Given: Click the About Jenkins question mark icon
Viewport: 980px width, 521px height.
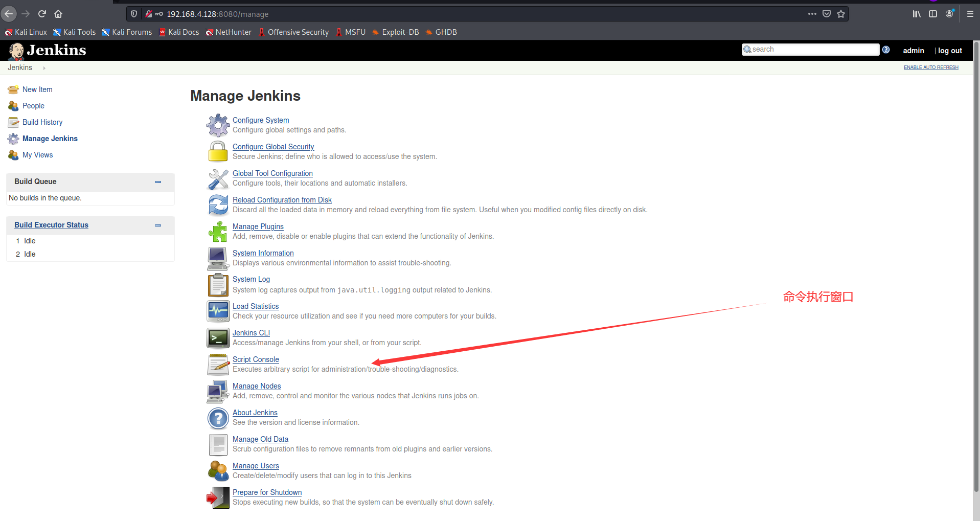Looking at the screenshot, I should (218, 418).
